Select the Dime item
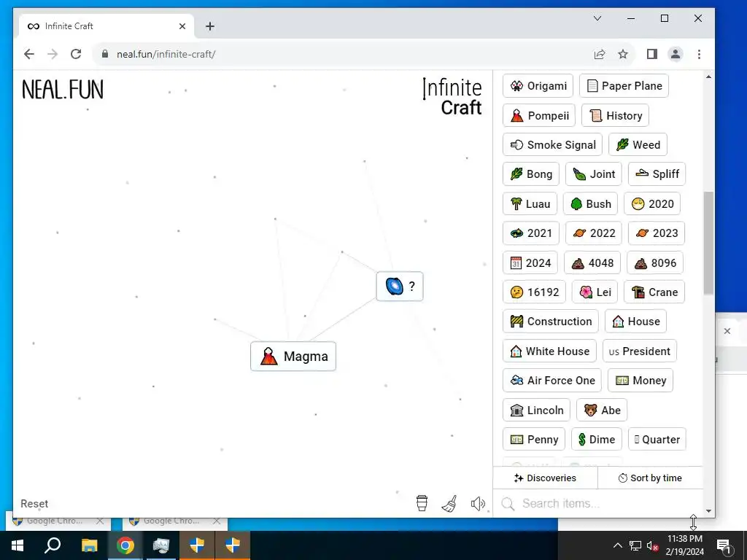The height and width of the screenshot is (560, 747). (x=597, y=439)
